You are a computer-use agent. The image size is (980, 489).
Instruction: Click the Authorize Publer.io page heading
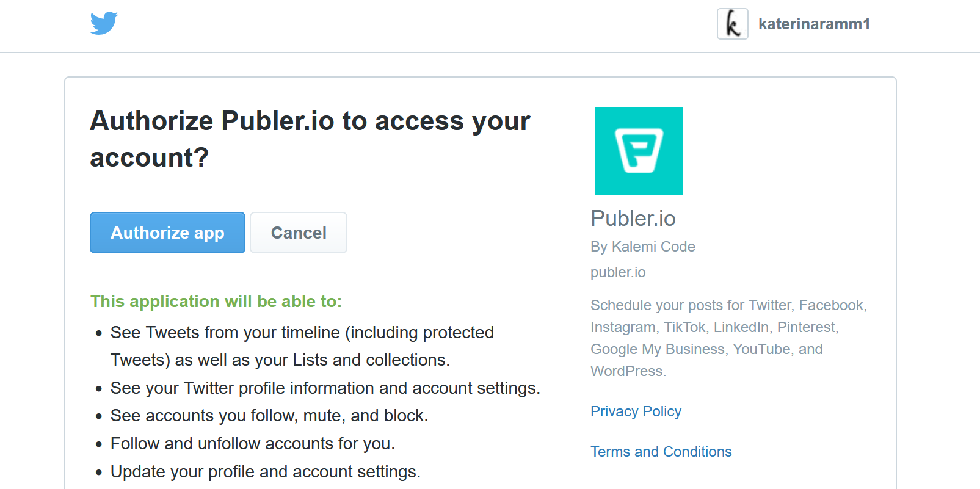(x=310, y=139)
